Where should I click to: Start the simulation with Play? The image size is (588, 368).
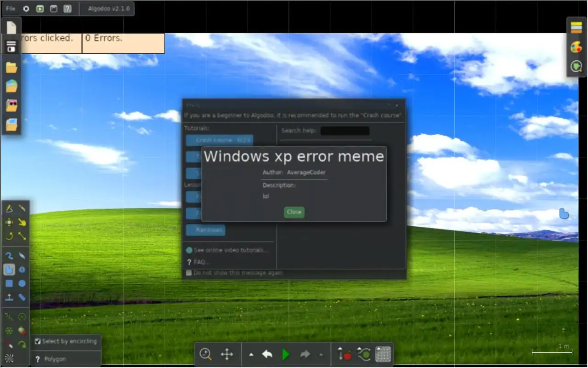(x=286, y=354)
